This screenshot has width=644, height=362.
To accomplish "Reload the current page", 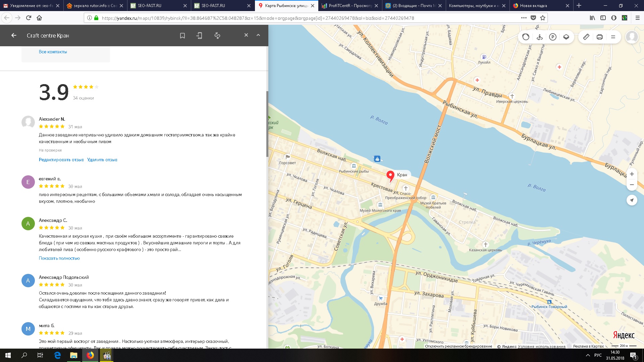I will click(29, 18).
